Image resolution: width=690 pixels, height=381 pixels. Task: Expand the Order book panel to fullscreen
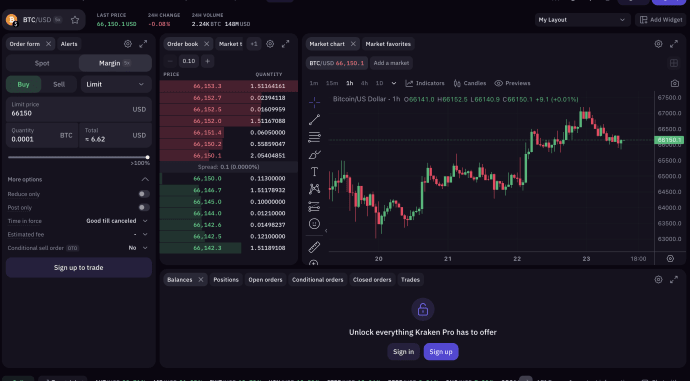(285, 44)
